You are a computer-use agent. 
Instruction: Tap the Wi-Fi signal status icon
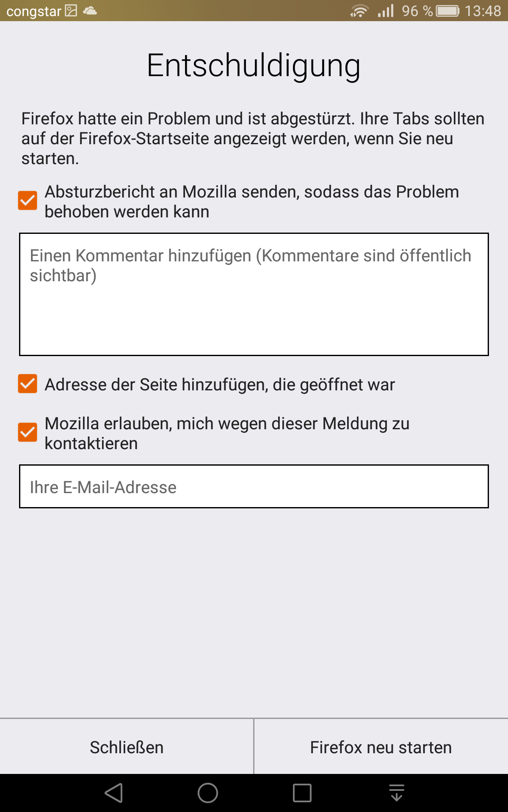point(359,11)
